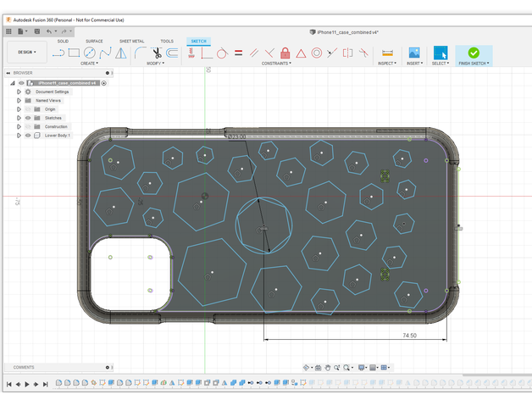Click the 74.50 dimension value
The width and height of the screenshot is (532, 400).
[x=409, y=336]
